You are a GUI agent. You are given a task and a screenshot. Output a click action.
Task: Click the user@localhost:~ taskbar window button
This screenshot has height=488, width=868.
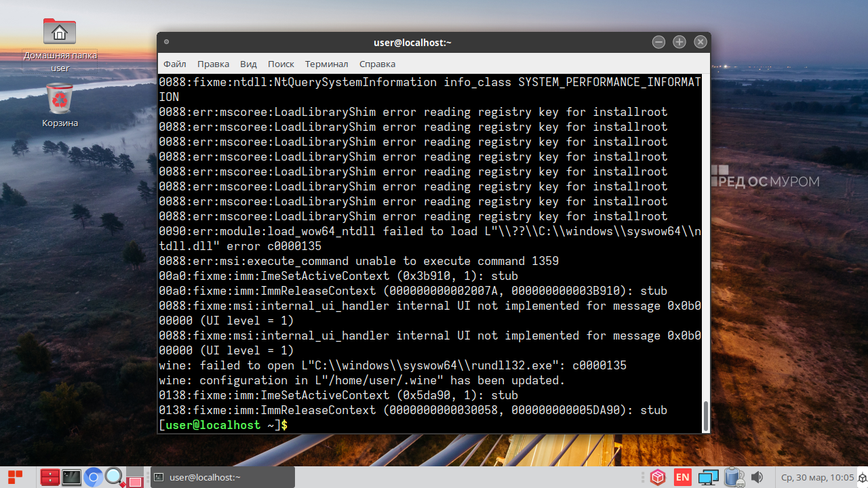(222, 477)
